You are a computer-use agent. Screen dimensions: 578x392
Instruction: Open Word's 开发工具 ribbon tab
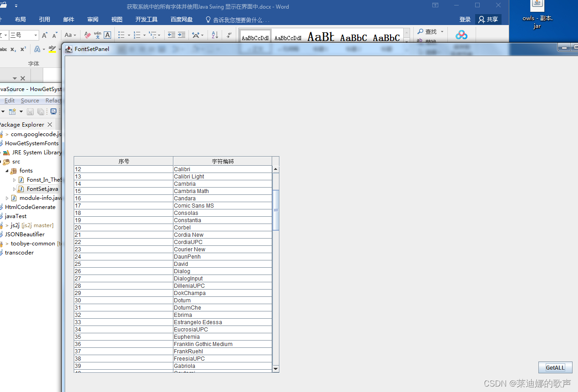tap(147, 20)
